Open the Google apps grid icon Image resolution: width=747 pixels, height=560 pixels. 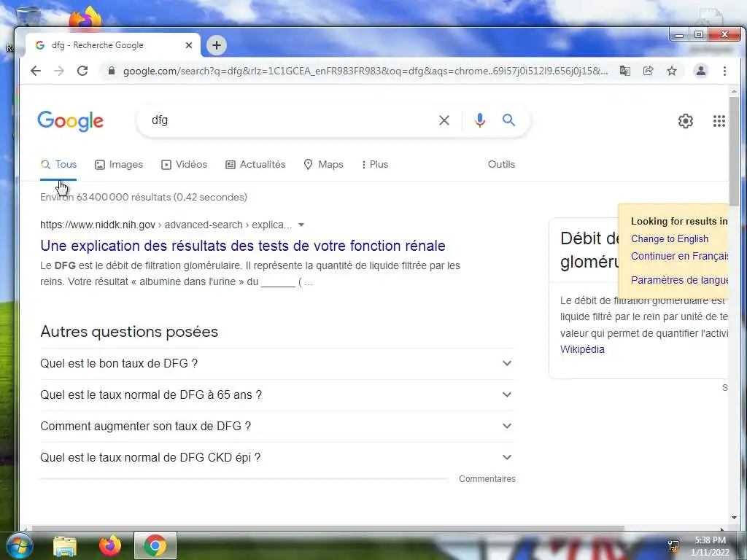719,121
